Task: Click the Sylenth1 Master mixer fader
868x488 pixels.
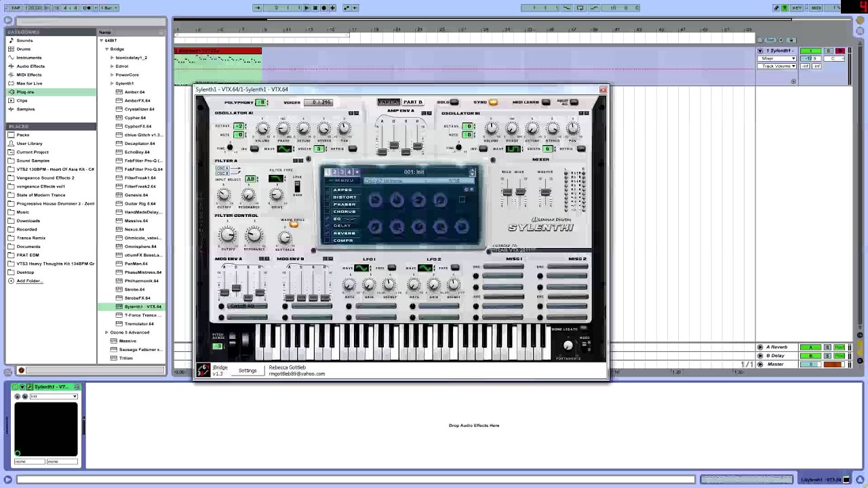Action: click(x=545, y=192)
